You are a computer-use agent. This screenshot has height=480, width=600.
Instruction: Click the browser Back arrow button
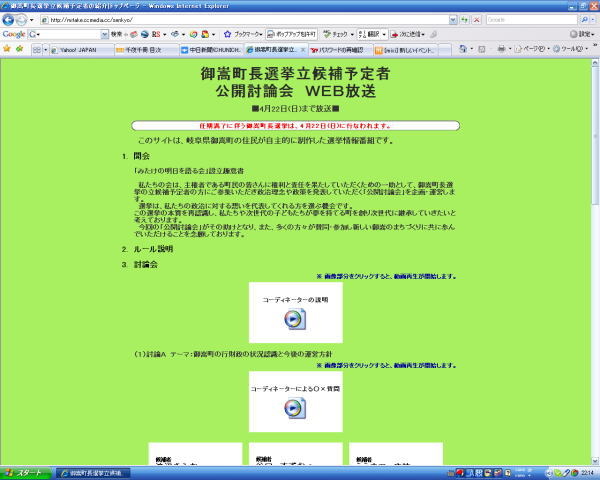click(10, 19)
